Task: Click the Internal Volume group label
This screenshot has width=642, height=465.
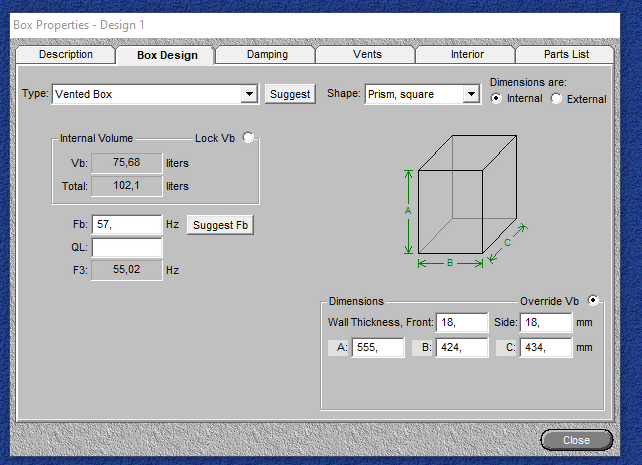Action: [x=96, y=138]
